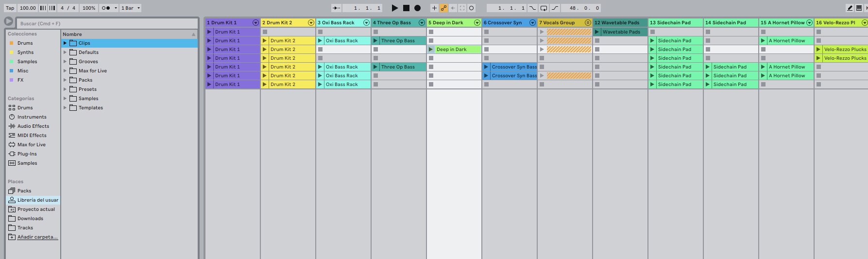Open the 1 Bar quantization menu

[131, 8]
